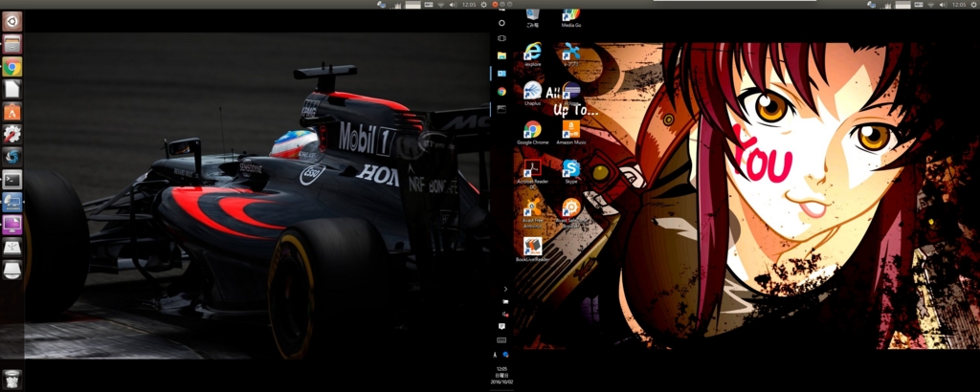This screenshot has width=980, height=392.
Task: Open Windows Action Center notification icon
Action: point(501,326)
